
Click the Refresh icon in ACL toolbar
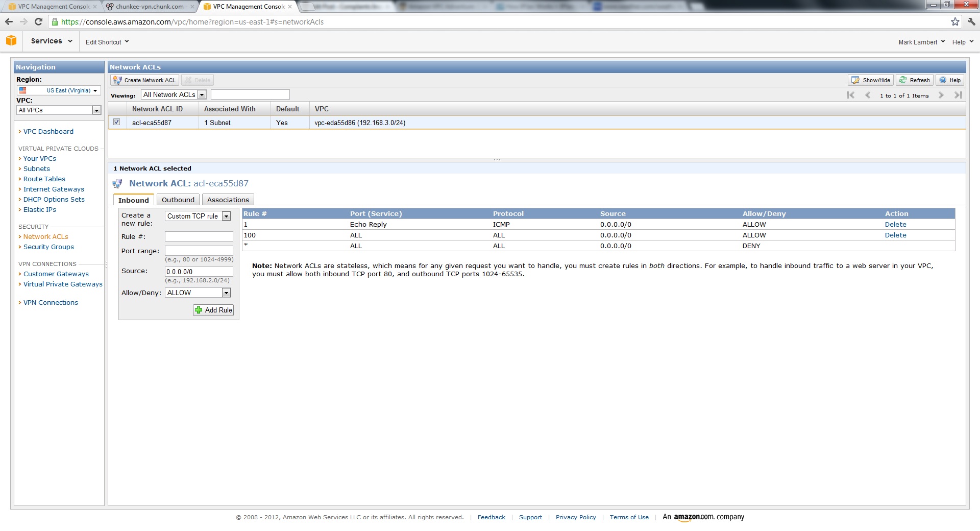[903, 80]
